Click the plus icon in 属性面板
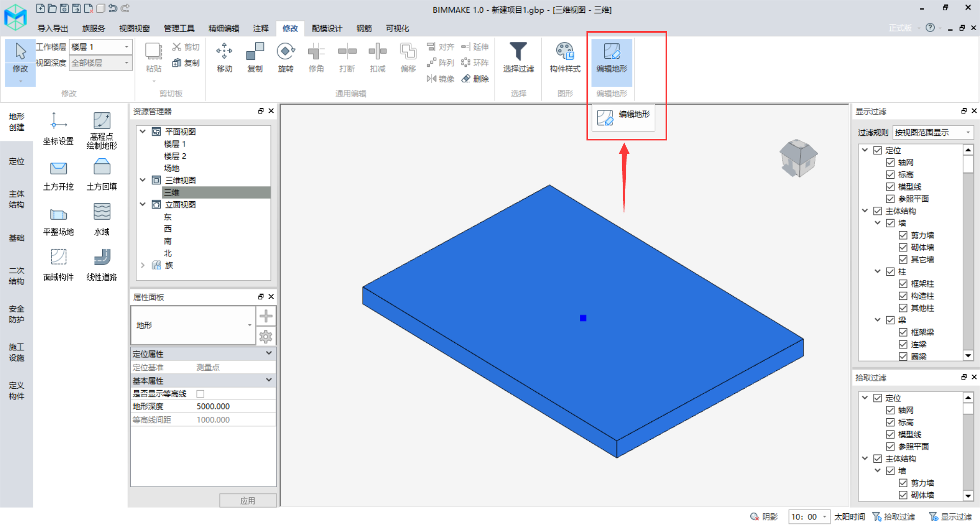This screenshot has height=525, width=980. 266,316
